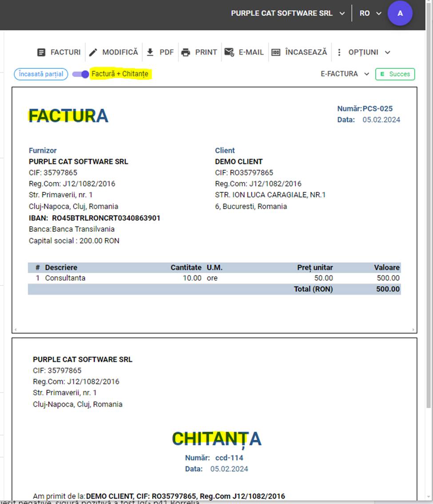
Task: Click the printer icon
Action: 186,52
